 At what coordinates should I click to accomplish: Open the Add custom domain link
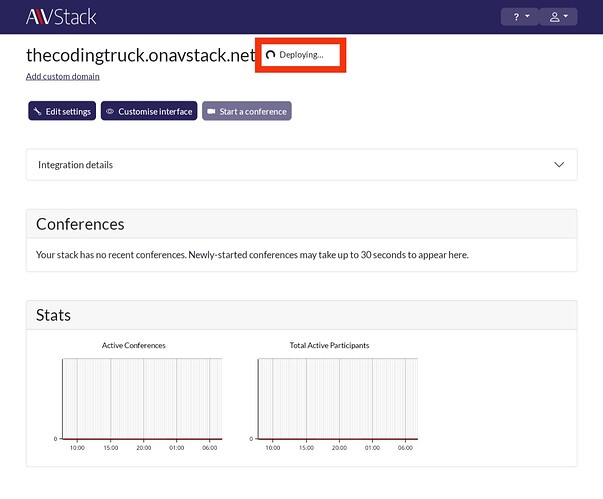tap(63, 76)
